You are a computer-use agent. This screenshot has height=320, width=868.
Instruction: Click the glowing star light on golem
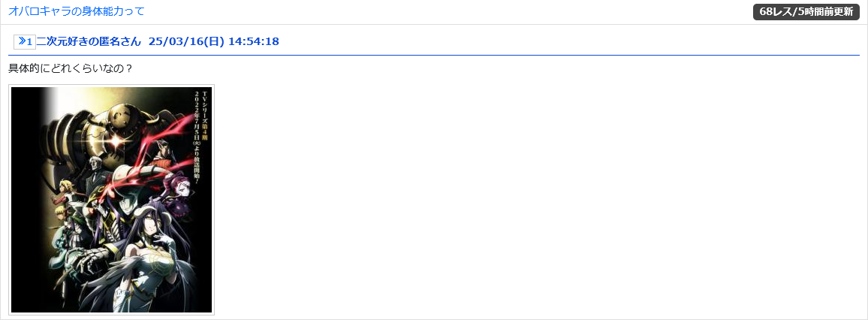115,142
